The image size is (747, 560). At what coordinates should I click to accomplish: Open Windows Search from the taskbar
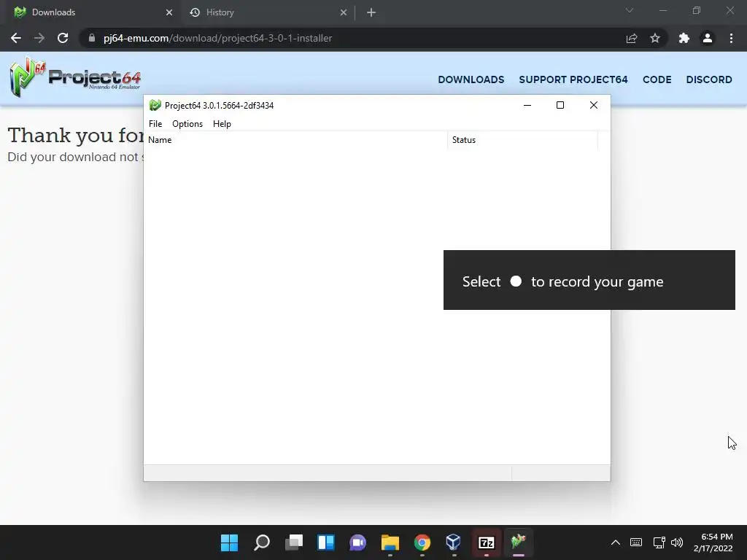click(262, 542)
